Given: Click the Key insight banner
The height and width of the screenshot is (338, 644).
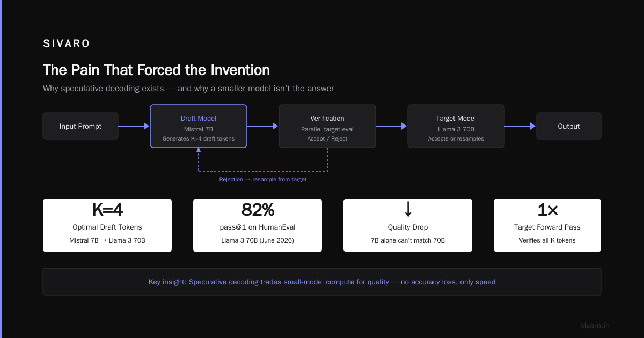Looking at the screenshot, I should (322, 282).
